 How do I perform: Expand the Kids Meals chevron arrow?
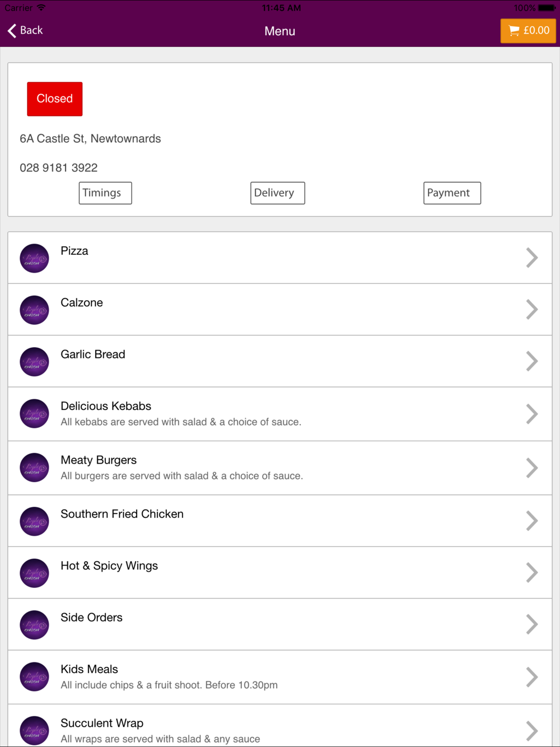(x=531, y=677)
